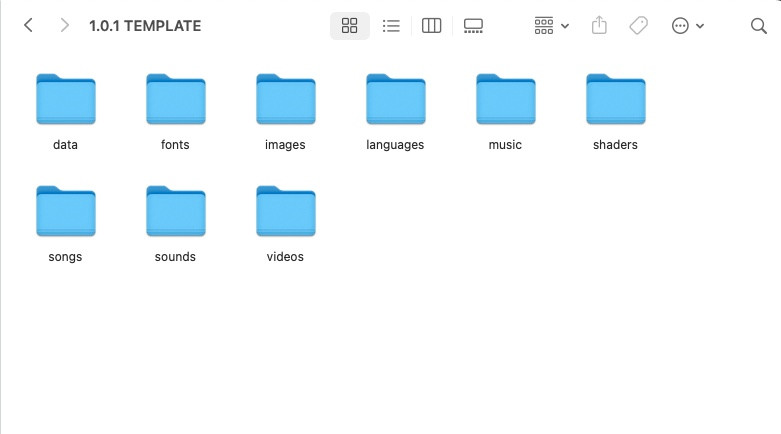Switch to icon grid view

coord(350,26)
